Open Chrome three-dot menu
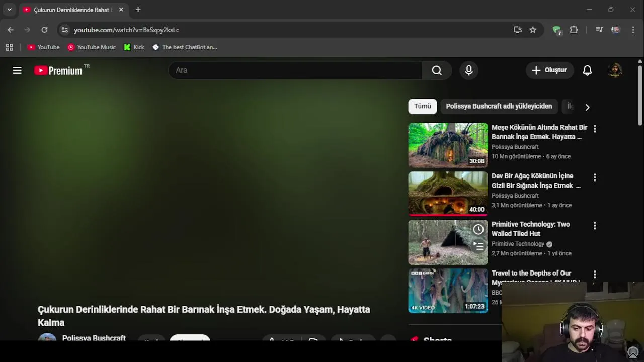Screen dimensions: 644x362 (x=633, y=30)
